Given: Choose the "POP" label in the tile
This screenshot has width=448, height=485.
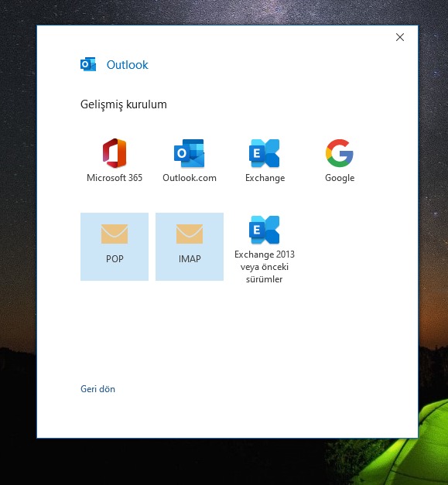Looking at the screenshot, I should tap(115, 259).
